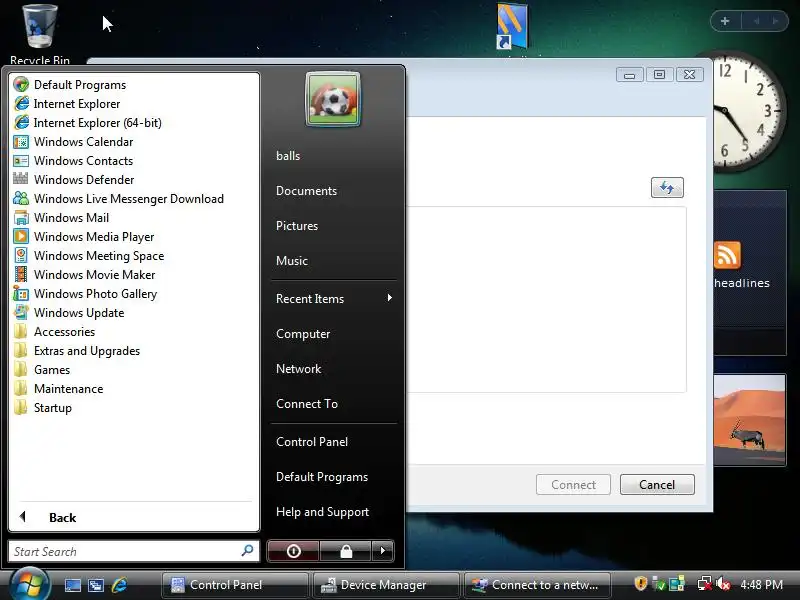This screenshot has height=600, width=800.
Task: Click Cancel in Connect to a network
Action: point(657,485)
